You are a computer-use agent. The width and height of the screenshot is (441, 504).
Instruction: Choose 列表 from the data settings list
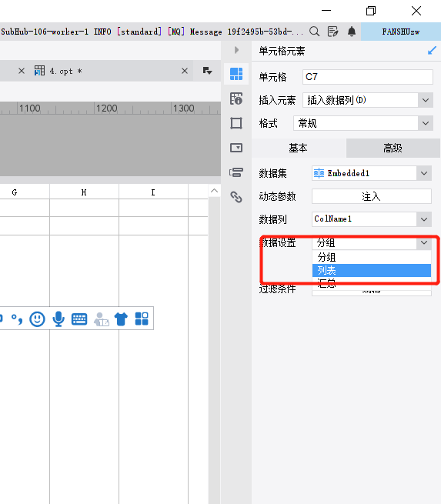[371, 270]
